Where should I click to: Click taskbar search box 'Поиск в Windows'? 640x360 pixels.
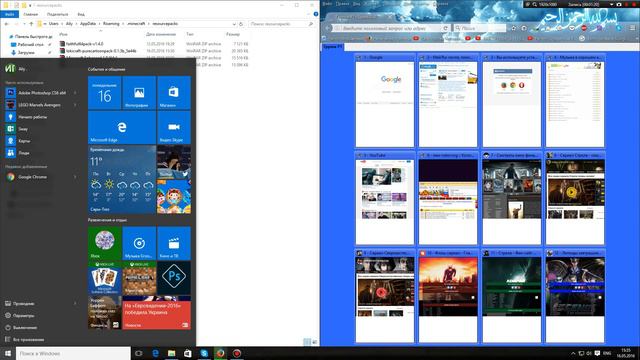click(x=73, y=353)
